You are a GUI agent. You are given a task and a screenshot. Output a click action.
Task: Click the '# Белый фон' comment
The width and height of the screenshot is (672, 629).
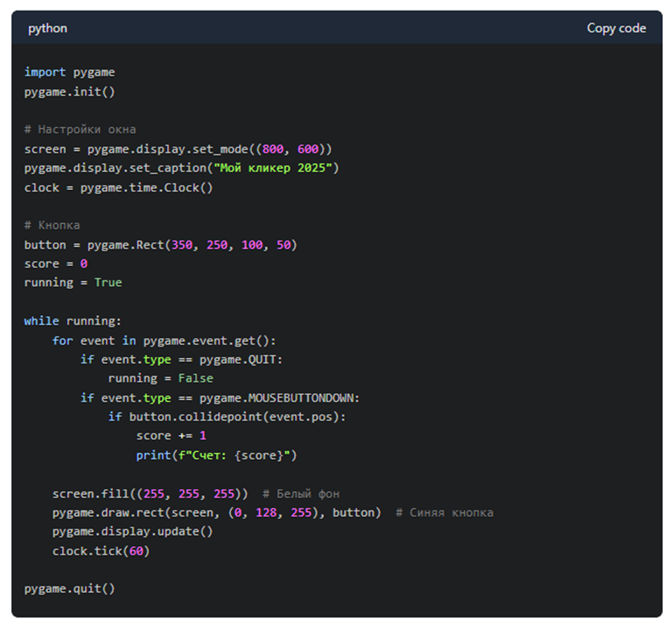pyautogui.click(x=301, y=494)
